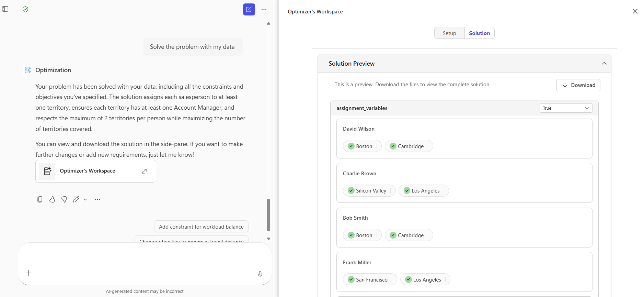644x297 pixels.
Task: Click Frank Miller's Los Angeles check icon
Action: 409,279
